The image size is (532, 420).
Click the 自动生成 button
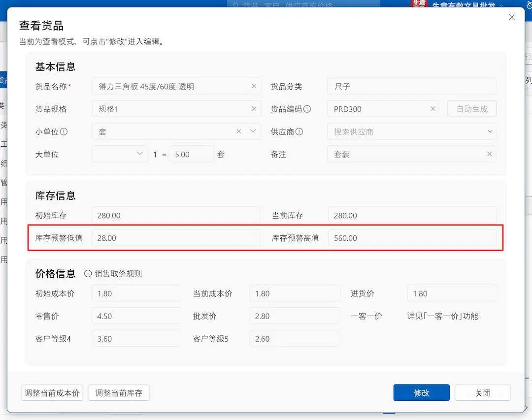tap(472, 109)
